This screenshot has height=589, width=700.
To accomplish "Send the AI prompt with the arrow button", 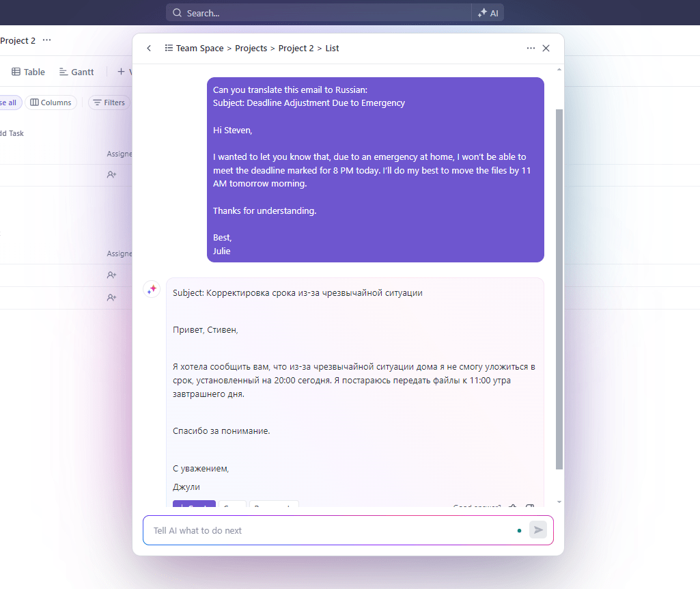I will (538, 530).
